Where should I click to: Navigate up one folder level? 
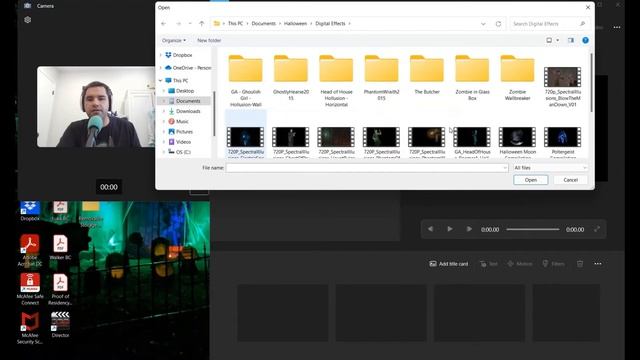202,24
